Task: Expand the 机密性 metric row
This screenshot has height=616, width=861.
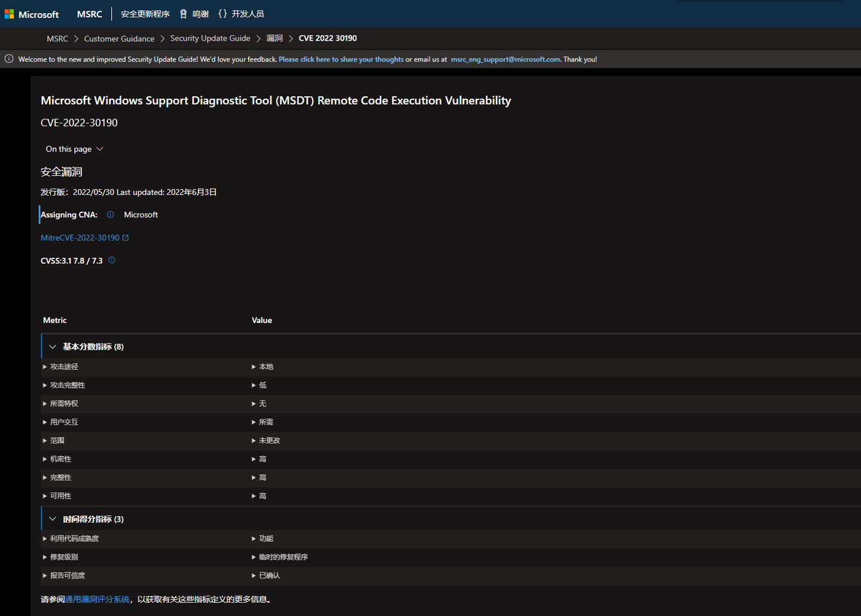Action: (57, 459)
